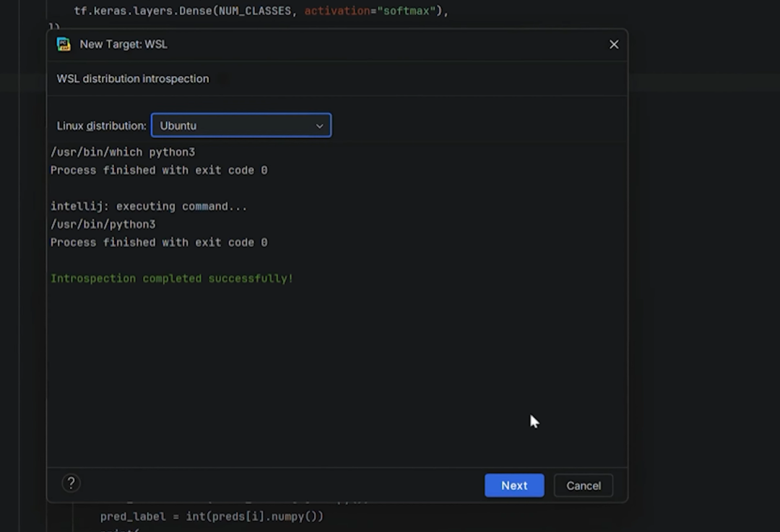Open the help question mark icon

tap(71, 483)
